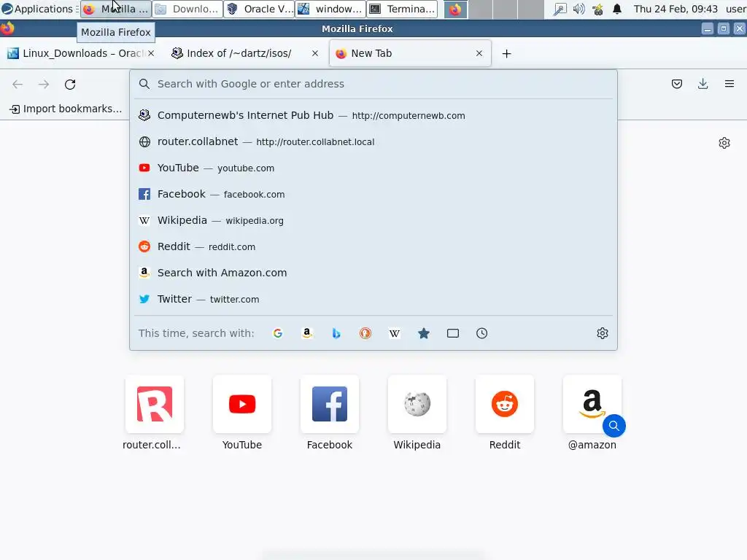Select the New Tab tab
Image resolution: width=747 pixels, height=560 pixels.
coord(410,53)
